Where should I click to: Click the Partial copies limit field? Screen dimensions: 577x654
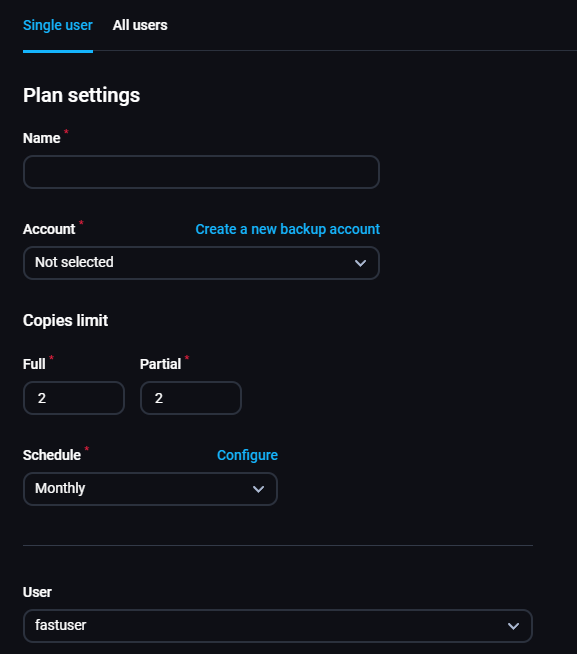tap(191, 398)
